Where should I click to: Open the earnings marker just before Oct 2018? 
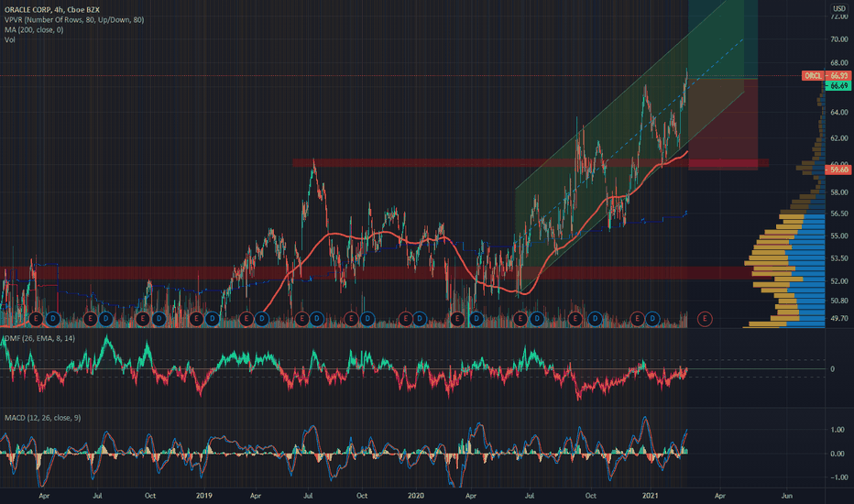(143, 319)
